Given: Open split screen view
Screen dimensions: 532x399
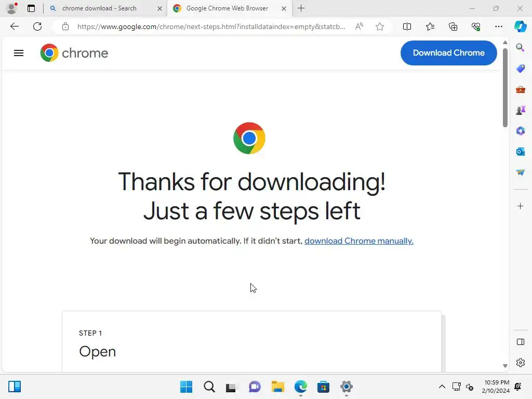Looking at the screenshot, I should 407,26.
